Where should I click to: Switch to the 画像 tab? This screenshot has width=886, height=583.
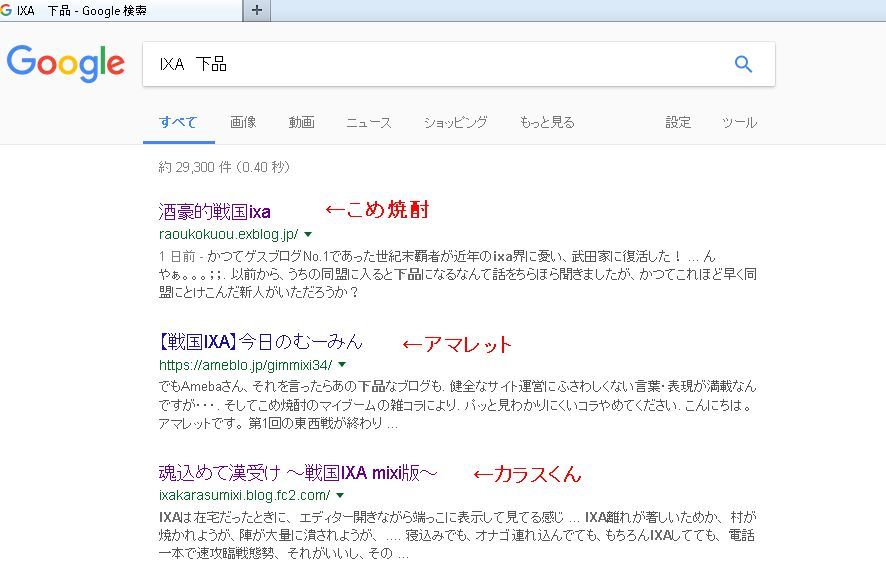pos(243,122)
